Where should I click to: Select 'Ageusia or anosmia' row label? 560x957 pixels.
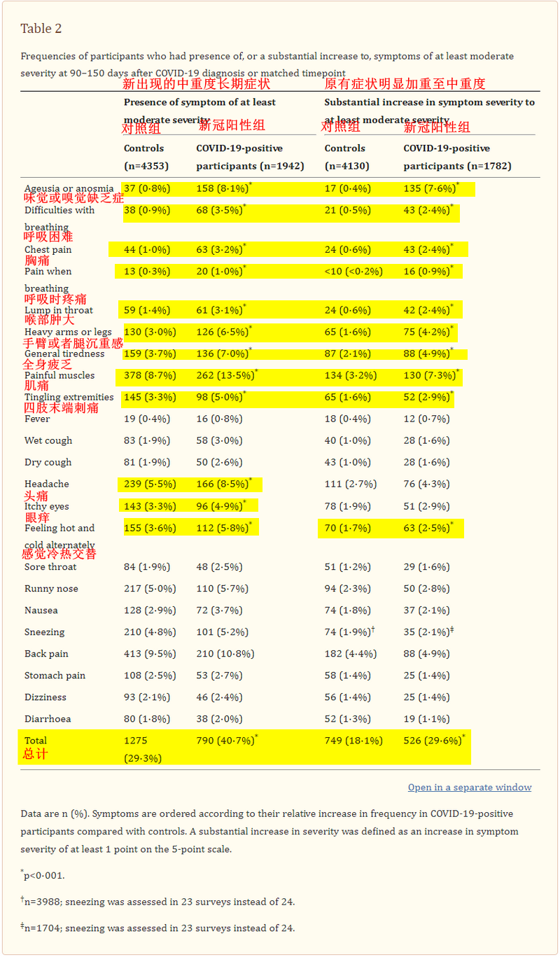pos(69,188)
